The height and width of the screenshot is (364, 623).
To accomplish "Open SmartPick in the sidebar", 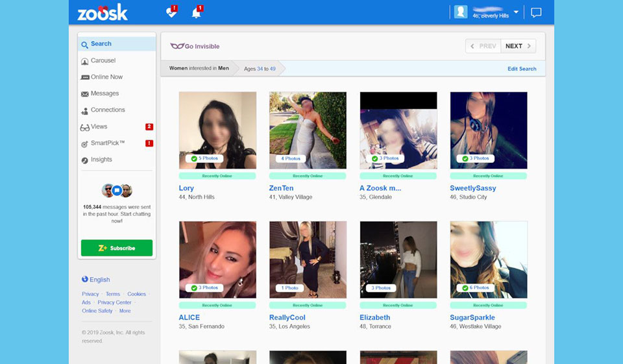I will [x=107, y=143].
